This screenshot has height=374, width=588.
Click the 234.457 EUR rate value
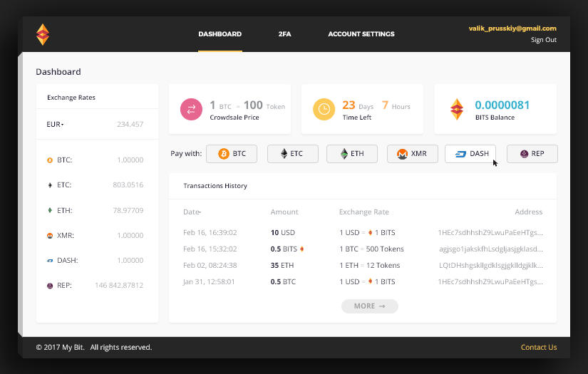pos(130,125)
